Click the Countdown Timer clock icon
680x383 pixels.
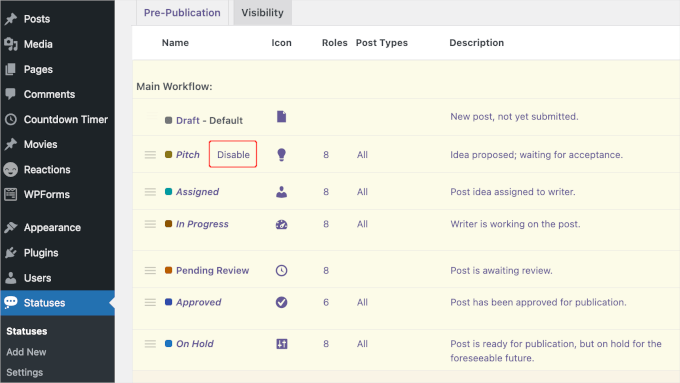(11, 119)
